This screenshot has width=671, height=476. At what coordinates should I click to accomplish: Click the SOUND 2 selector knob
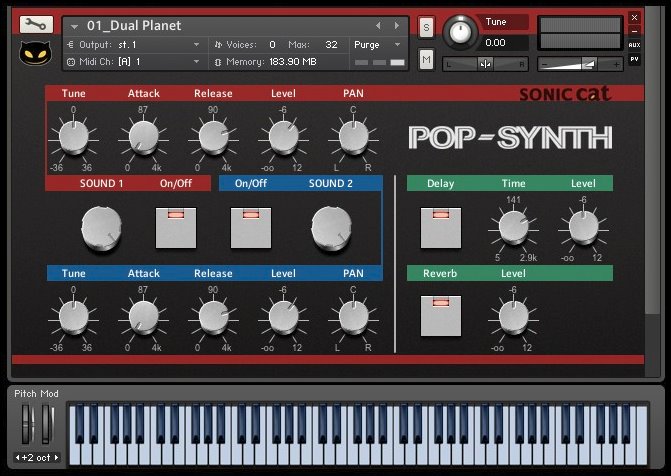point(332,227)
